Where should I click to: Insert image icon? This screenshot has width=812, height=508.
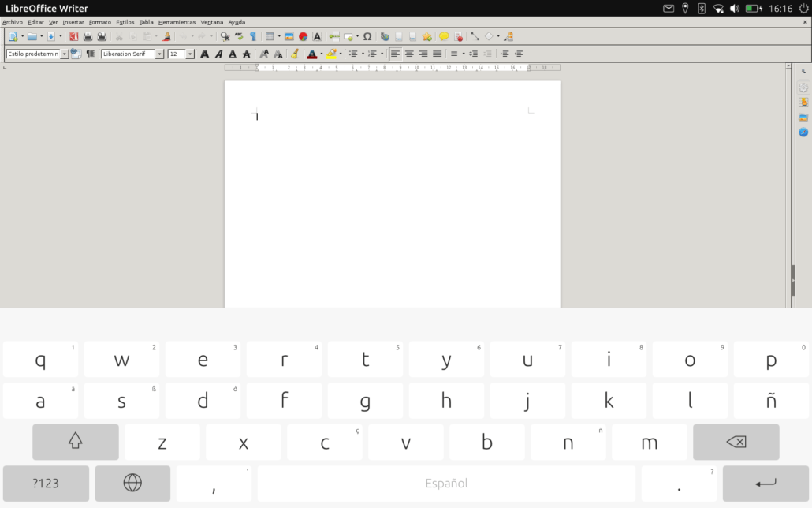tap(289, 36)
